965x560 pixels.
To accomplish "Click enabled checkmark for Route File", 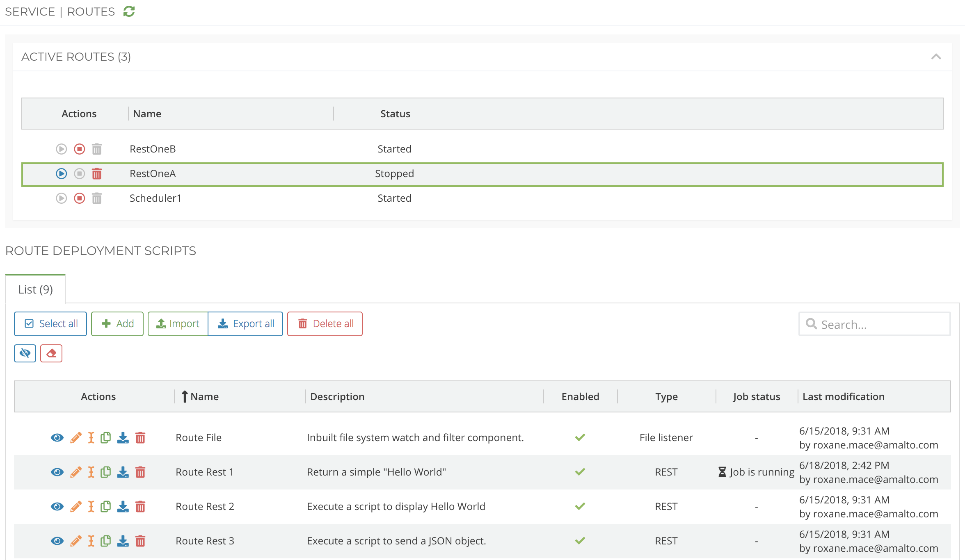I will 580,437.
